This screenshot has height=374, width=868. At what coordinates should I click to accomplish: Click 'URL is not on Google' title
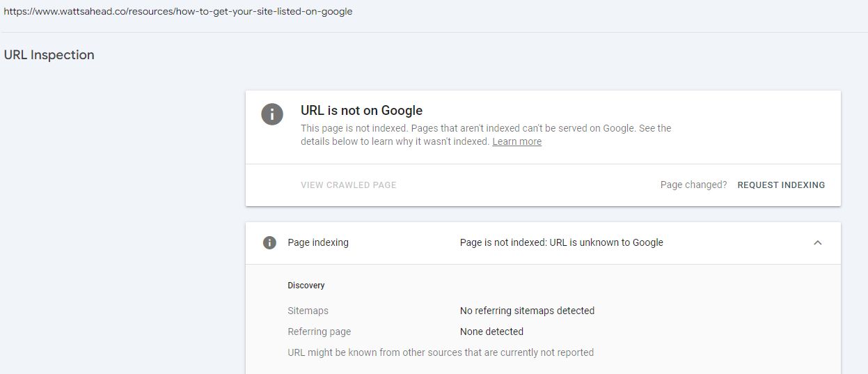[361, 111]
